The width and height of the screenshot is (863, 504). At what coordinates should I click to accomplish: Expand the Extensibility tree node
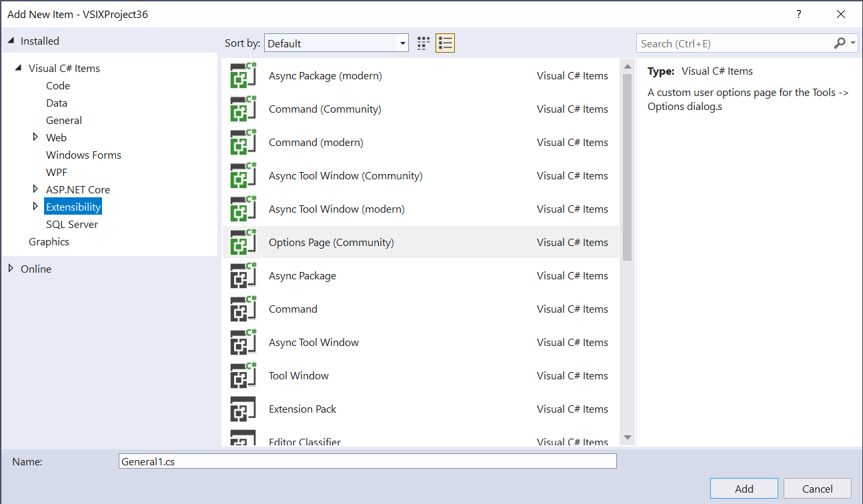(35, 207)
